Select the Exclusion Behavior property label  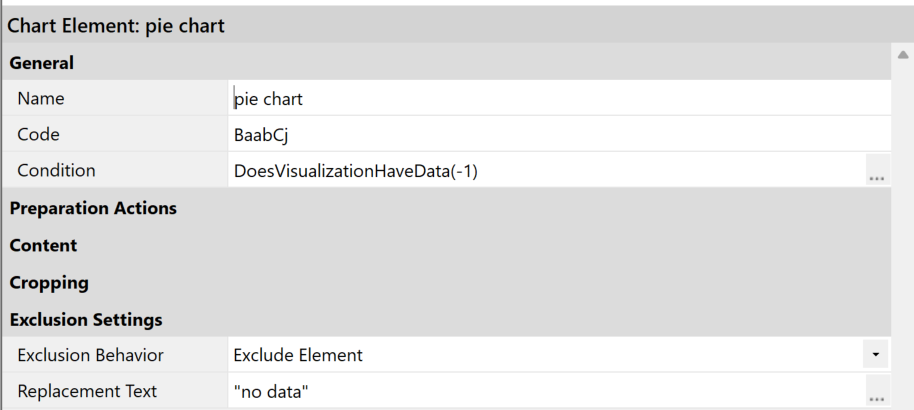(x=90, y=355)
